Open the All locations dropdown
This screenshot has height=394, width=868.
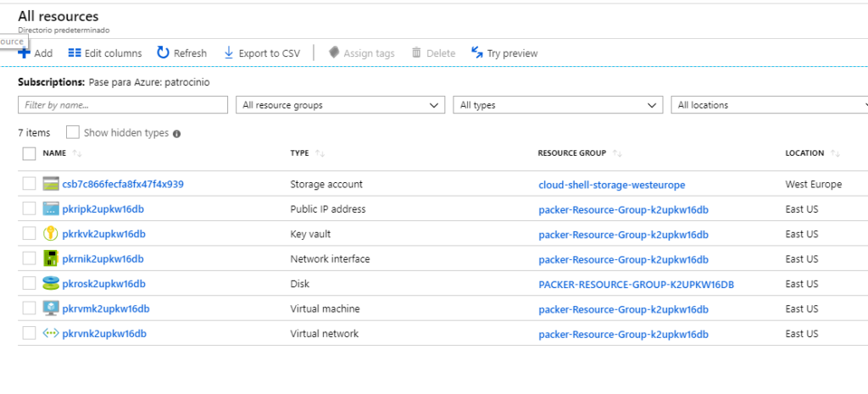tap(770, 104)
